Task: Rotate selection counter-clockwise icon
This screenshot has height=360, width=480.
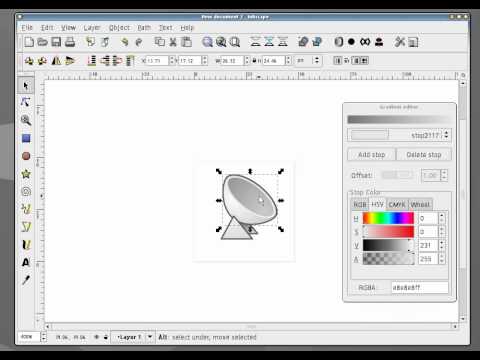Action: click(x=29, y=61)
